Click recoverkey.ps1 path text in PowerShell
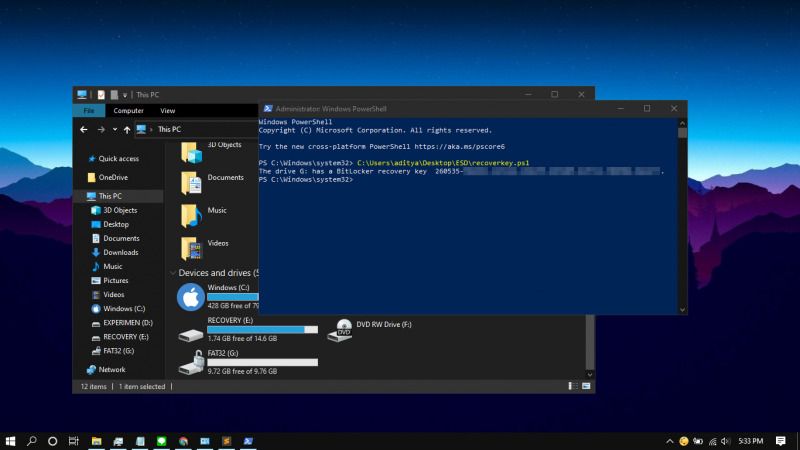This screenshot has width=800, height=450. pos(443,163)
